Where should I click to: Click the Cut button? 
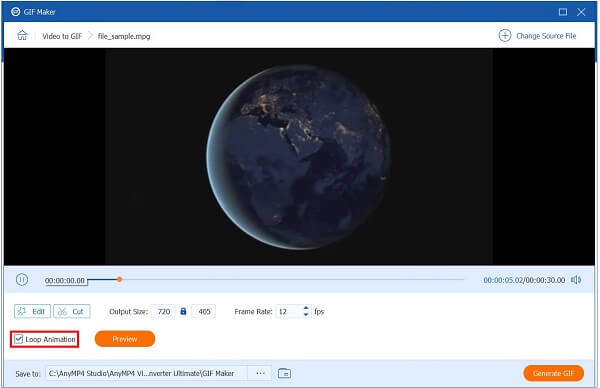coord(72,311)
